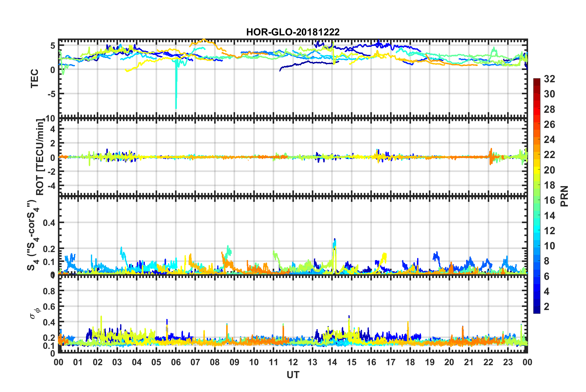Image resolution: width=586 pixels, height=392 pixels.
Task: Click the 19 hour tick on UT axis
Action: click(430, 362)
